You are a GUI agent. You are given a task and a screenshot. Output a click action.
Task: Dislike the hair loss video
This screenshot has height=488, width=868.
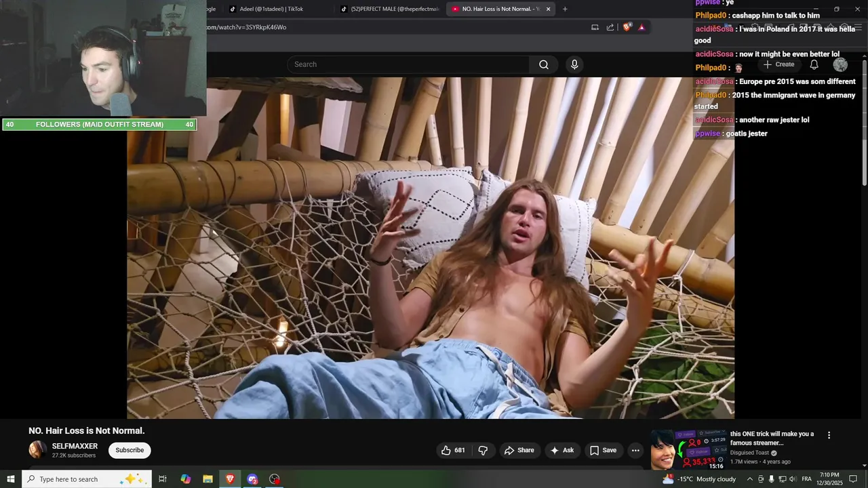point(484,450)
